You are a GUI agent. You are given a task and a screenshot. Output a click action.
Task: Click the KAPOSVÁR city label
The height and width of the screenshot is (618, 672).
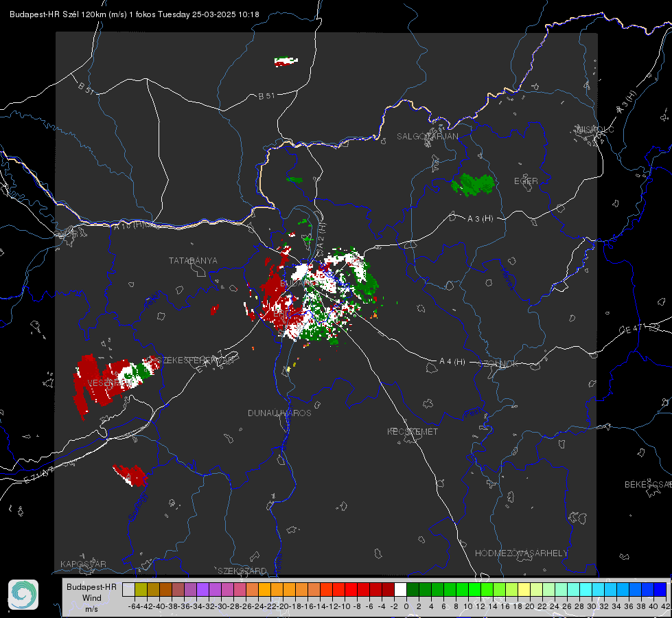[83, 564]
